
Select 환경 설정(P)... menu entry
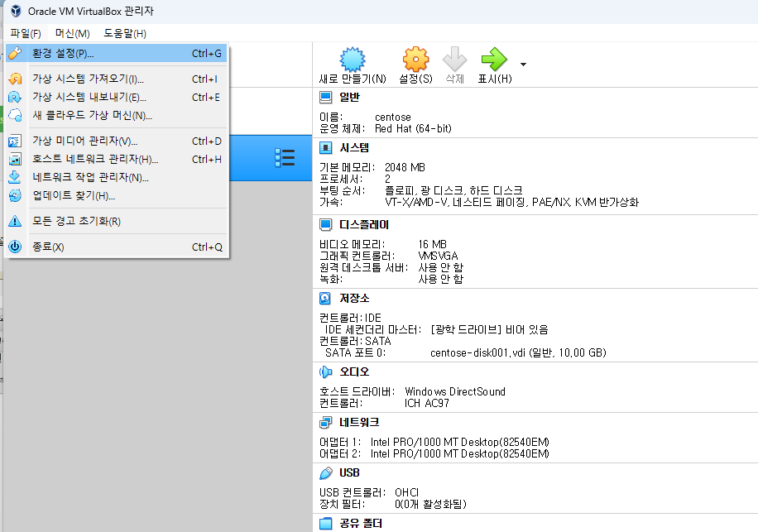tap(117, 53)
